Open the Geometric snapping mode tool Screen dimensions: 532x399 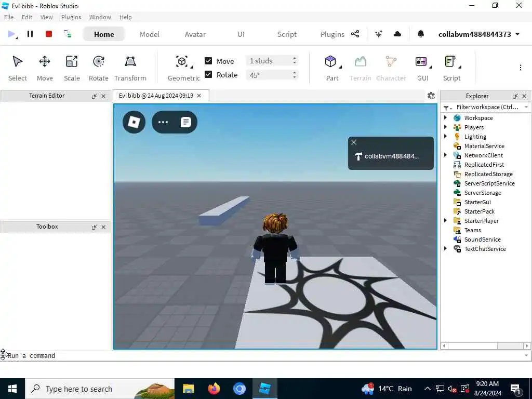point(183,68)
